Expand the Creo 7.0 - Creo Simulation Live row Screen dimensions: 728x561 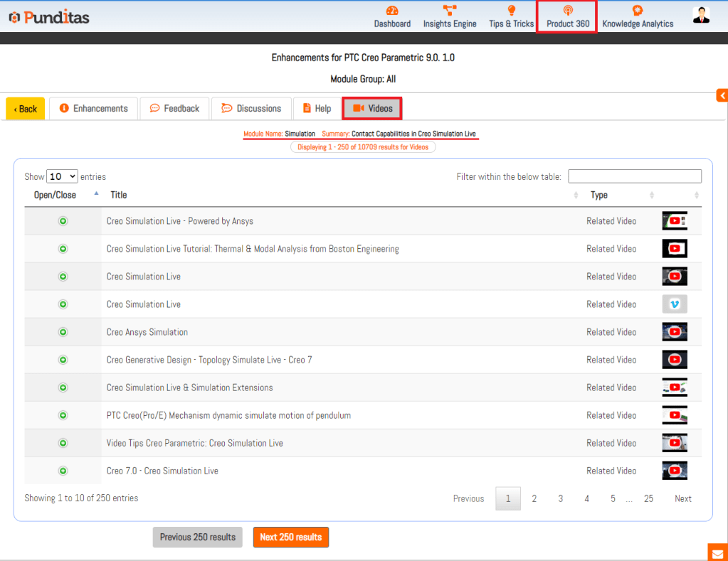(63, 471)
